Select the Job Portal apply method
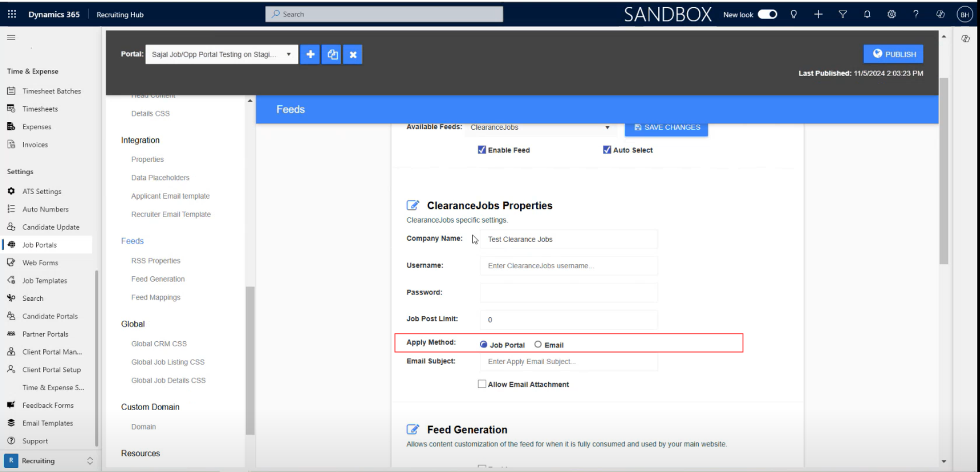Image resolution: width=980 pixels, height=472 pixels. pyautogui.click(x=483, y=345)
